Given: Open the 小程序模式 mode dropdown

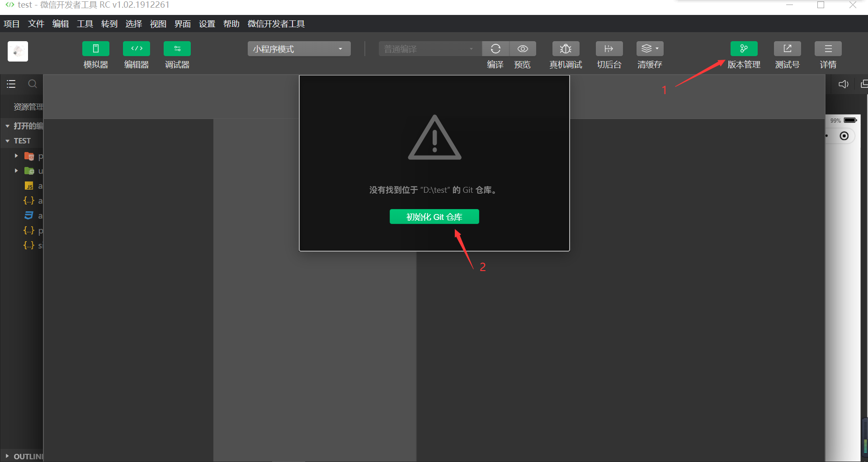Looking at the screenshot, I should [299, 49].
